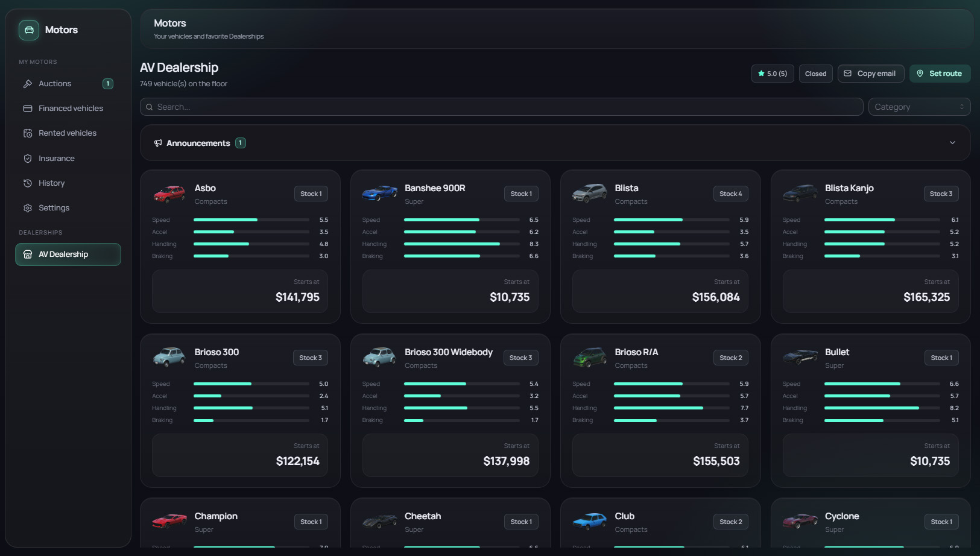This screenshot has width=980, height=556.
Task: Click the vehicle search field
Action: (501, 107)
